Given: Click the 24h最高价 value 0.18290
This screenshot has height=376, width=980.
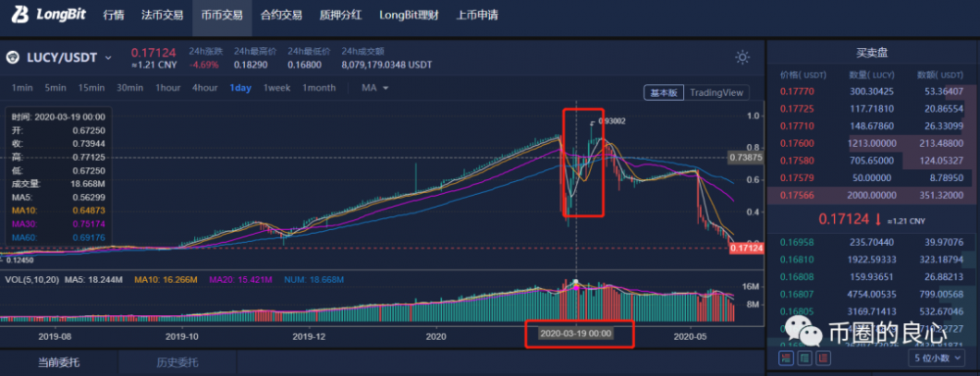Looking at the screenshot, I should [x=251, y=65].
